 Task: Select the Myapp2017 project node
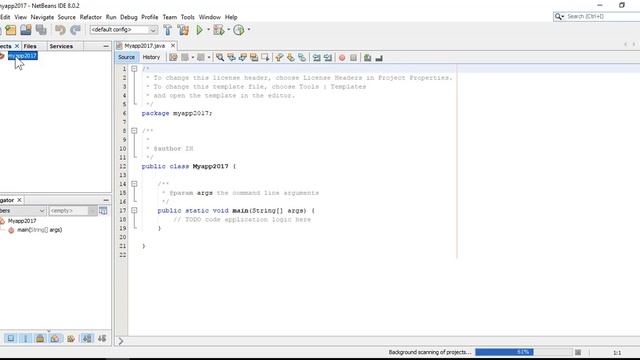(x=22, y=56)
